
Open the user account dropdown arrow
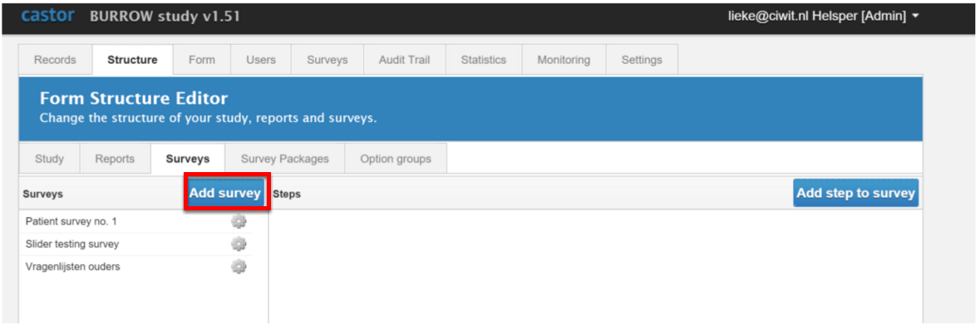coord(916,17)
